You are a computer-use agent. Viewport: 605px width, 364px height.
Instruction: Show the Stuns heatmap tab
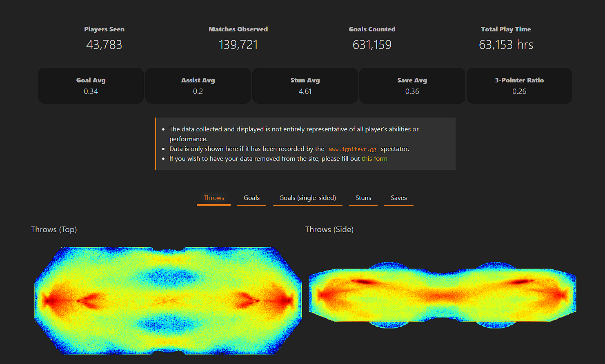[363, 198]
